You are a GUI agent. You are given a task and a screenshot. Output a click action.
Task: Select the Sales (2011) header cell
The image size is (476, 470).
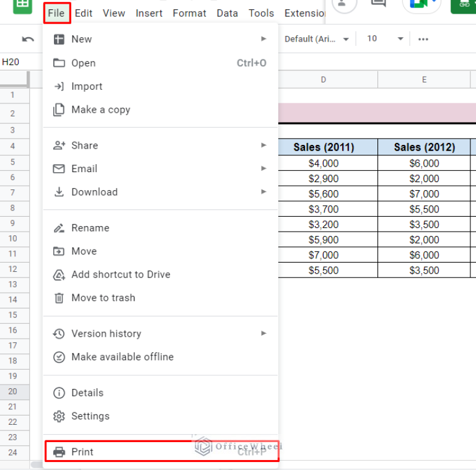click(x=324, y=147)
